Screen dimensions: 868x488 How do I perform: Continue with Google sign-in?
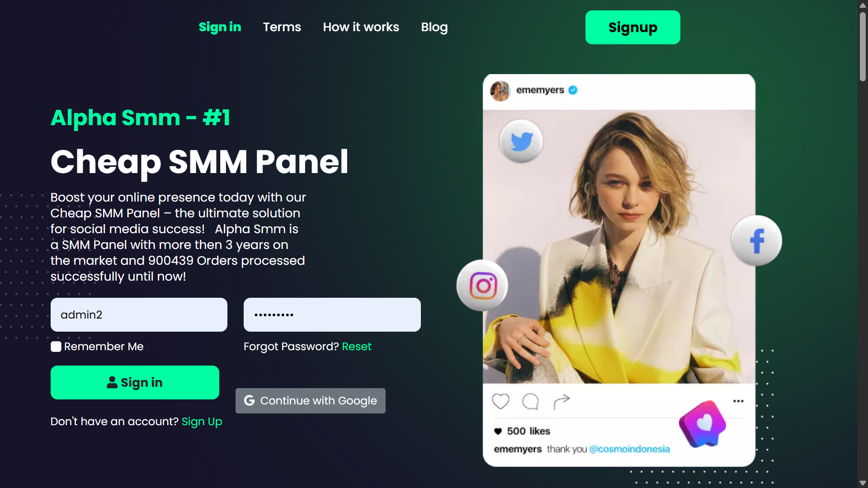[x=311, y=401]
